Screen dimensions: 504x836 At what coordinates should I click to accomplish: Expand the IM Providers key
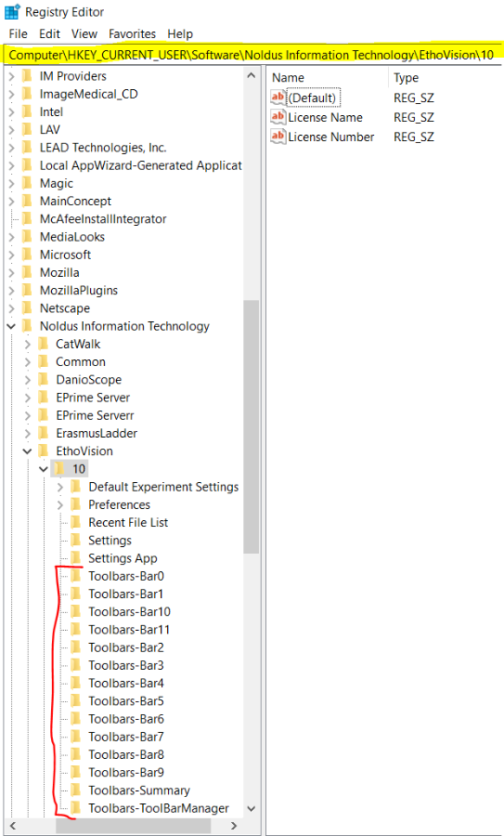pyautogui.click(x=12, y=76)
